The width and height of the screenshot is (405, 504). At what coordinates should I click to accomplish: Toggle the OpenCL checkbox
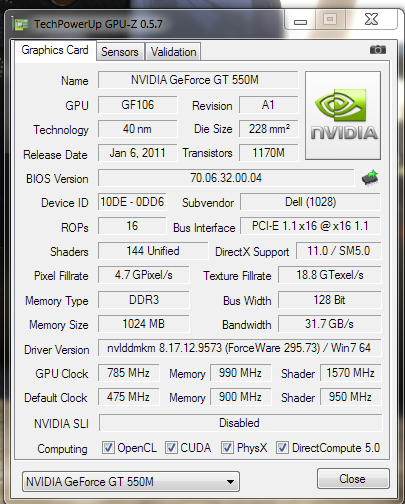click(x=108, y=447)
